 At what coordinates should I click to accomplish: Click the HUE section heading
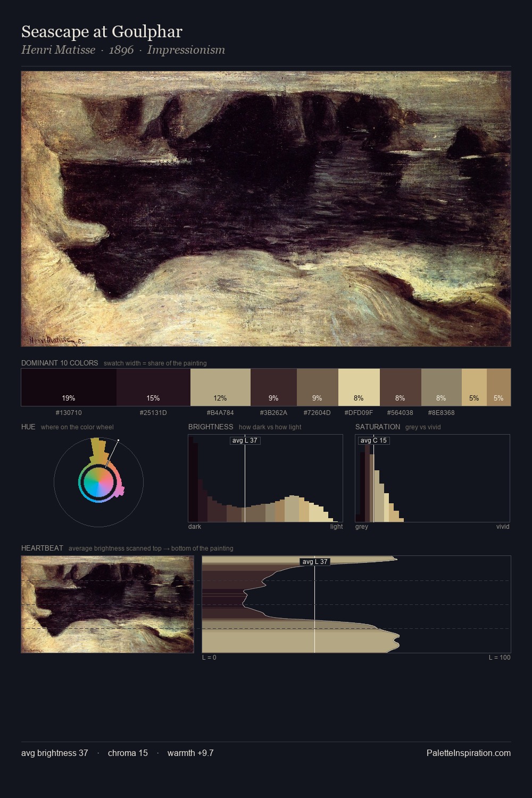[x=28, y=427]
